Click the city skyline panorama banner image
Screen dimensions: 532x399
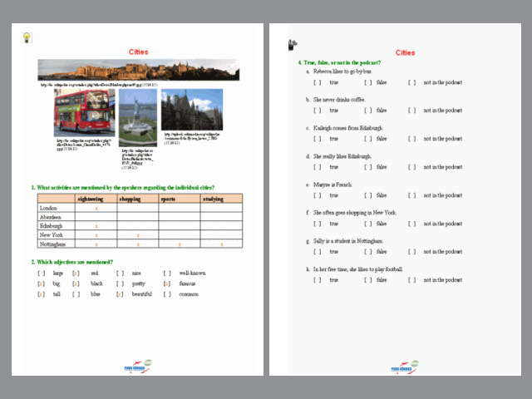click(138, 69)
